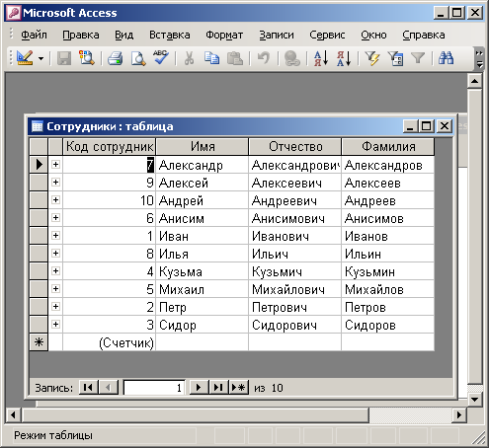Open toolbar options chevron at toolbar end
The width and height of the screenshot is (489, 448).
pos(480,58)
